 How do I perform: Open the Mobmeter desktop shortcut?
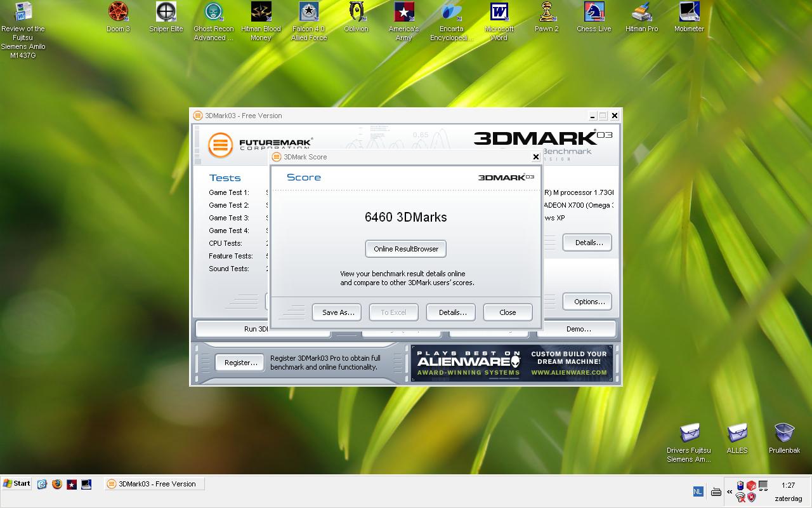pyautogui.click(x=689, y=17)
